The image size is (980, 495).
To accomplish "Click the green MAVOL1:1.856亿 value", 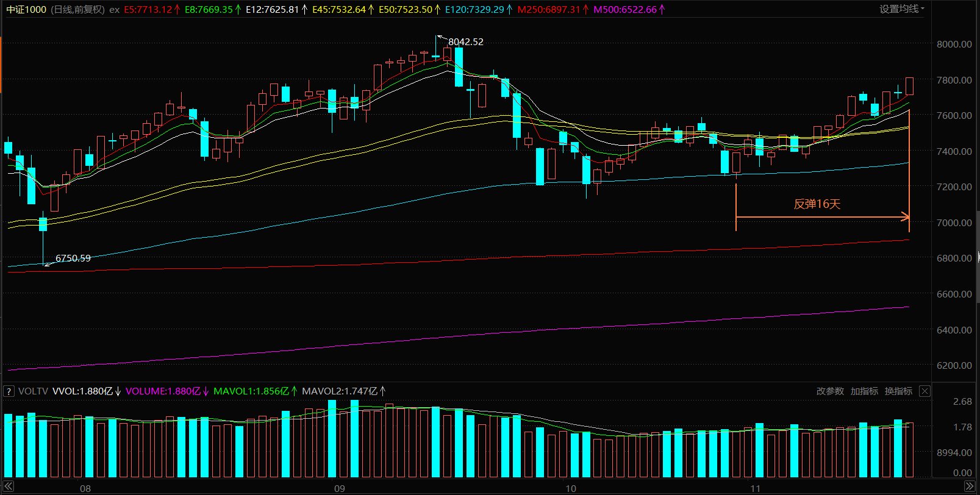I will coord(251,391).
